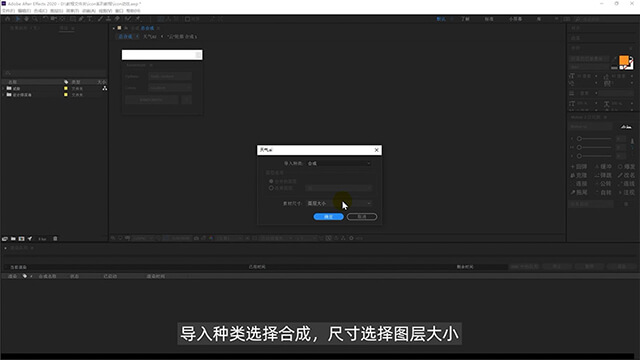Click the 公转 button in Motion panel

pos(603,184)
